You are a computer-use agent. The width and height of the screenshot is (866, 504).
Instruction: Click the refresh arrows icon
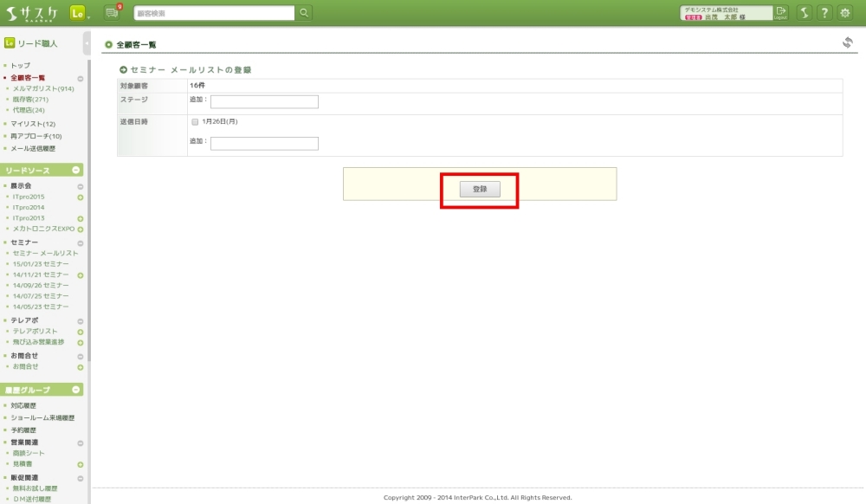(847, 42)
